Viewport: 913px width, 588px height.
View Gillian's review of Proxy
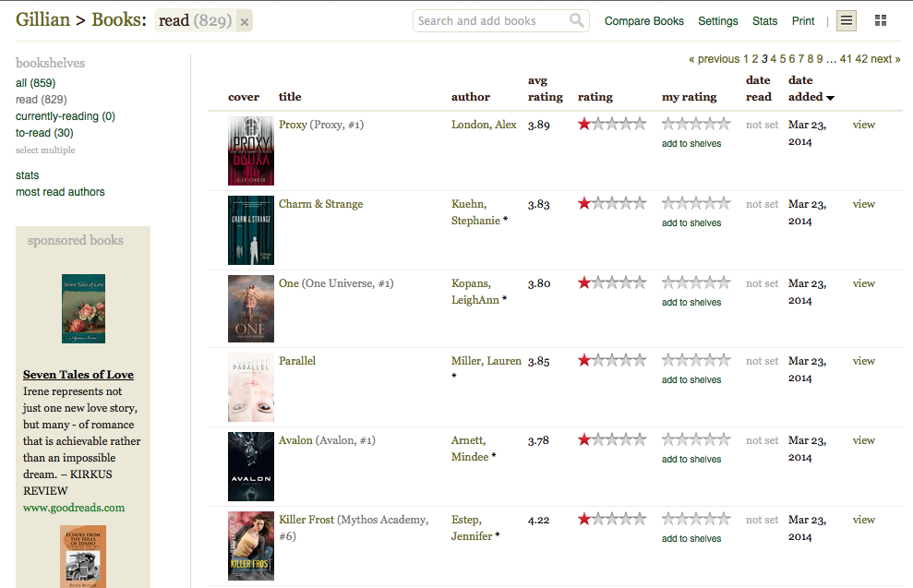coord(863,125)
